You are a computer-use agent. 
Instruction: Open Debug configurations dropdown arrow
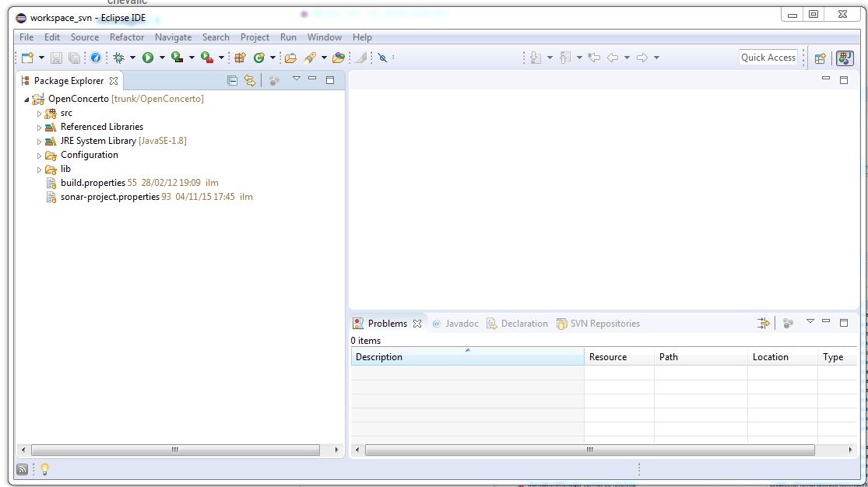(x=133, y=58)
